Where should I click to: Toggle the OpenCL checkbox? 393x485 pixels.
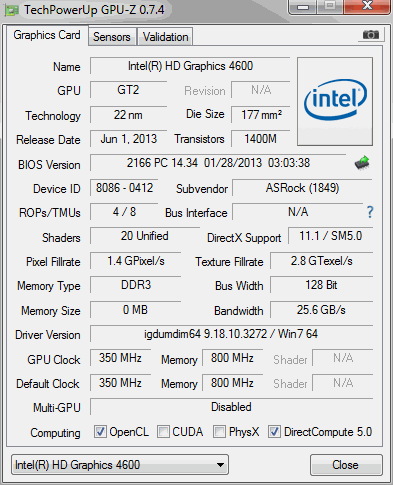[100, 432]
